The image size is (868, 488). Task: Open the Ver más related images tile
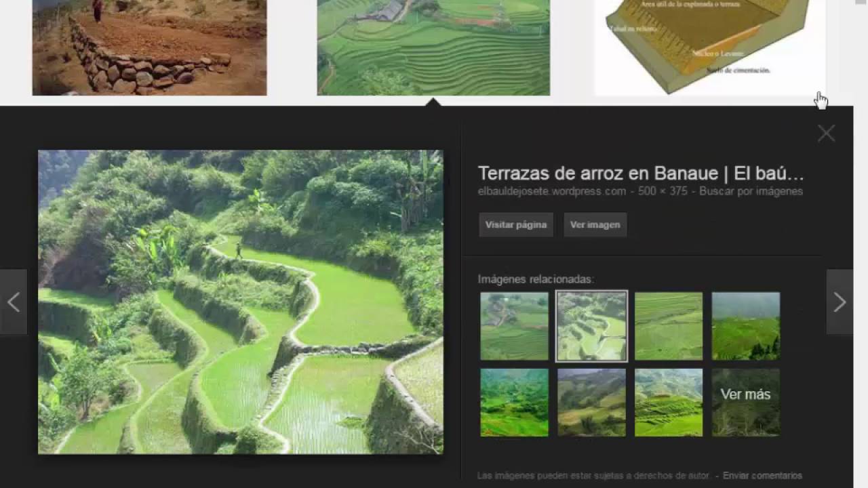(746, 403)
